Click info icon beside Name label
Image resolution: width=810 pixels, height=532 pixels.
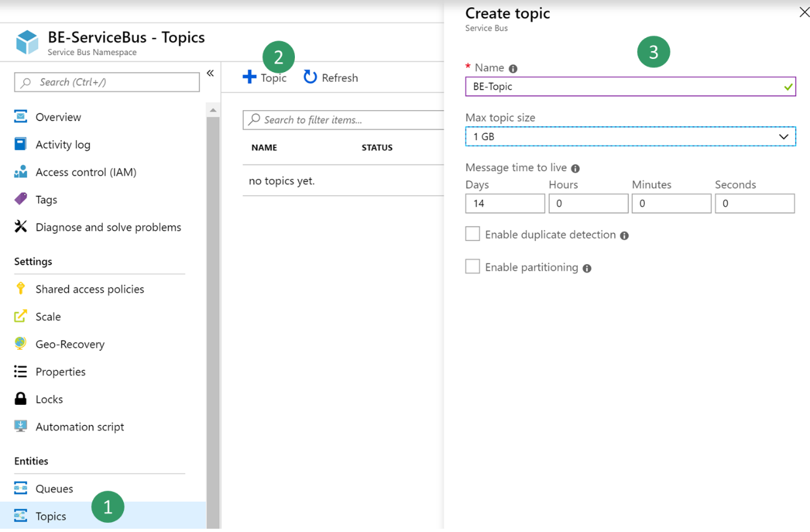tap(513, 69)
